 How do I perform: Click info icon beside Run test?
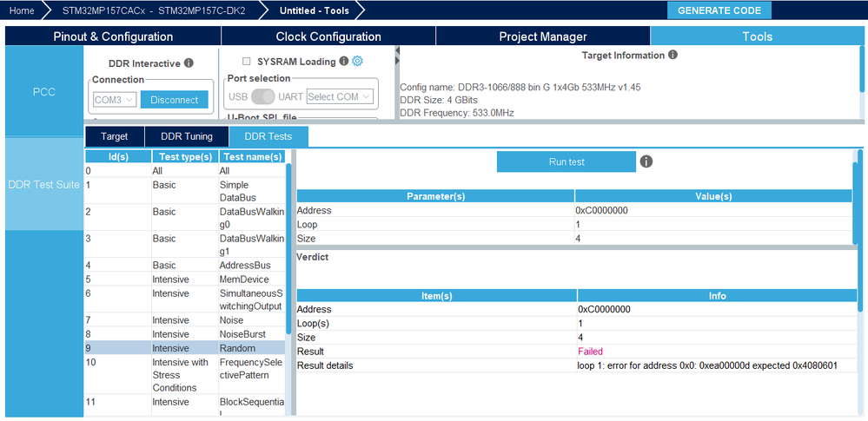pos(646,161)
